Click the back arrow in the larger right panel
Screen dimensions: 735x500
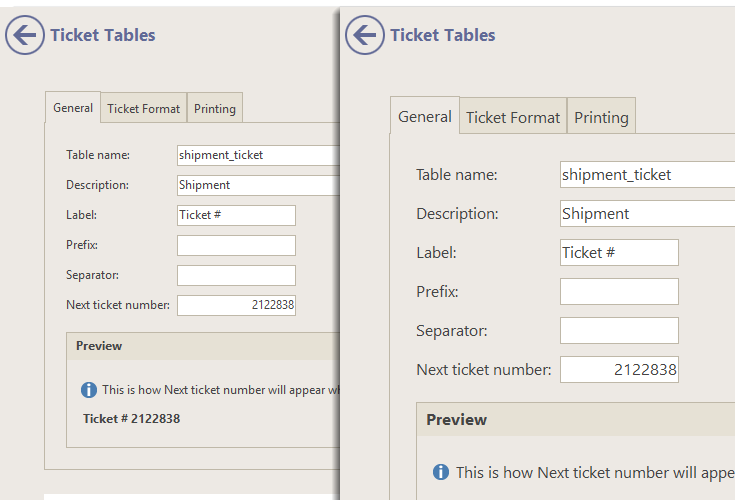tap(365, 35)
